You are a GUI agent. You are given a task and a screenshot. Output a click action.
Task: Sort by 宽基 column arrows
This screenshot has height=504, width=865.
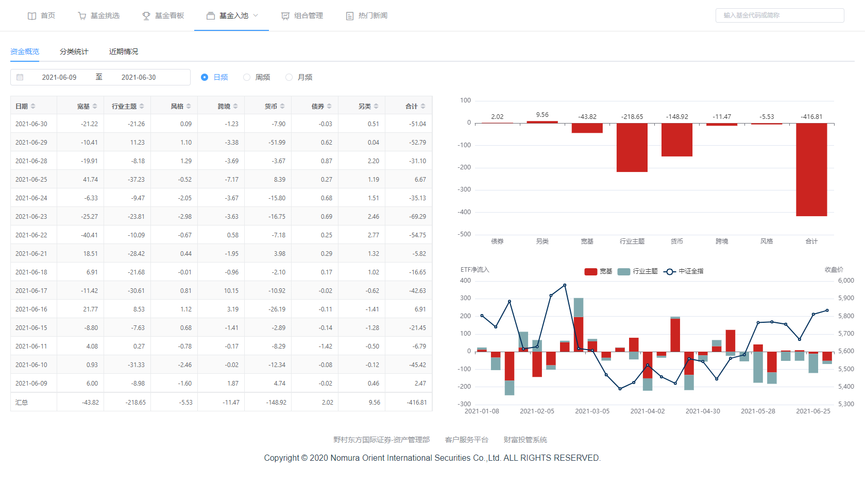click(x=95, y=106)
